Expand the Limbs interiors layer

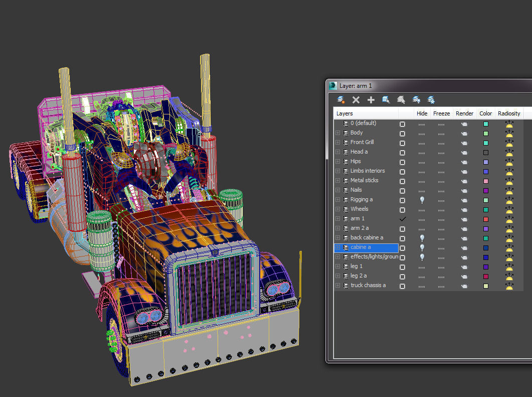coord(337,171)
